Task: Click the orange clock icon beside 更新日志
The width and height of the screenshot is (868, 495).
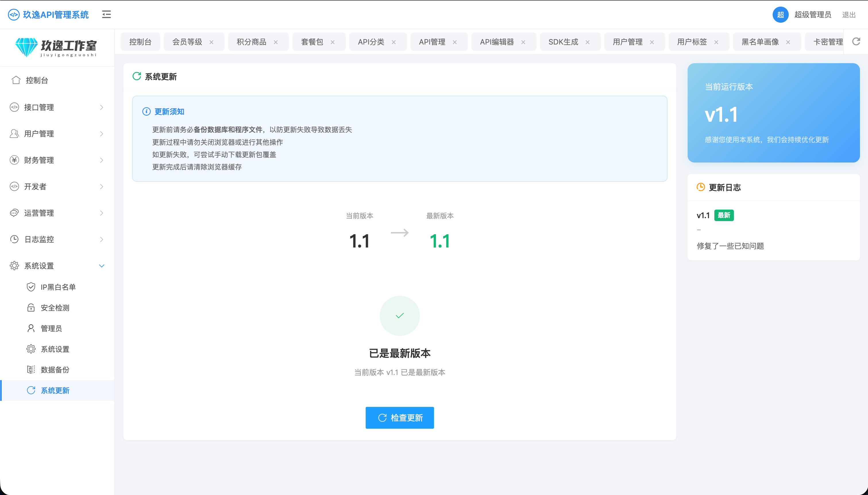Action: point(701,187)
